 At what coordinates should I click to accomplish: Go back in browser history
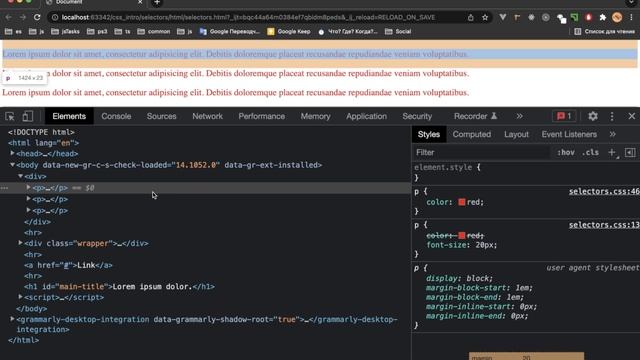pos(9,17)
